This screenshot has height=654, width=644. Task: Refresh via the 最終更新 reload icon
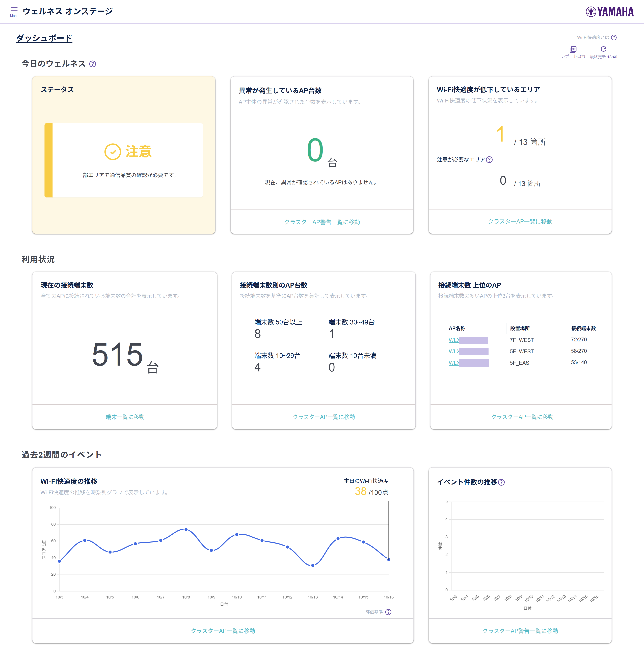tap(603, 49)
